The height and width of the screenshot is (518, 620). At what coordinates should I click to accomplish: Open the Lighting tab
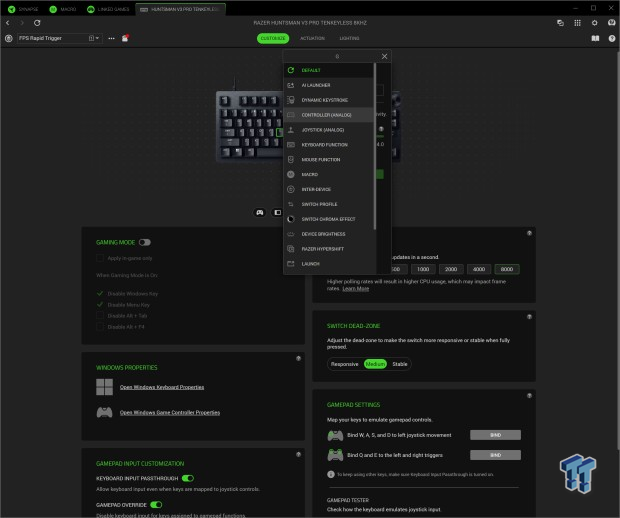point(349,38)
